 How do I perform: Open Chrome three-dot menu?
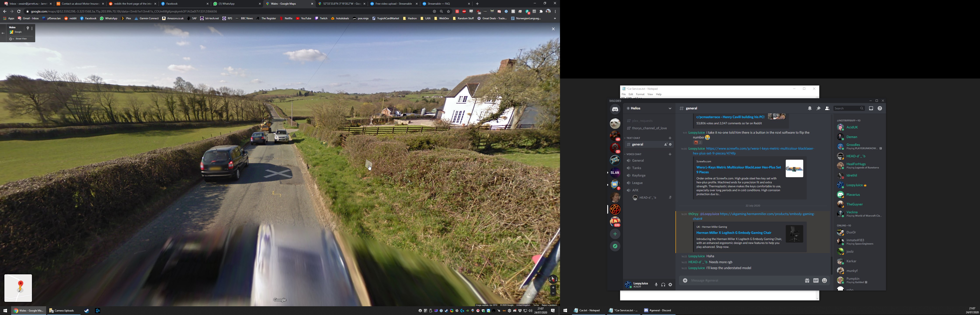coord(555,11)
